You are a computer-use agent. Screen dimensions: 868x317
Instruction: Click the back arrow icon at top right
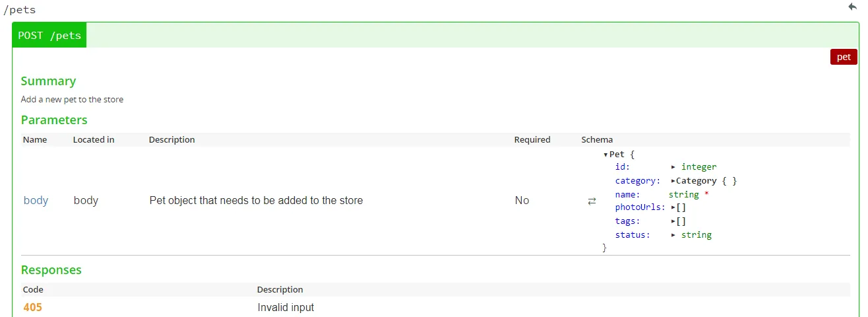pos(852,7)
